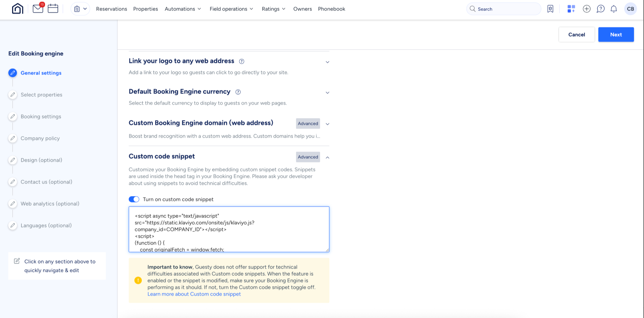Click help icon beside Default Booking Engine currency

(x=238, y=92)
